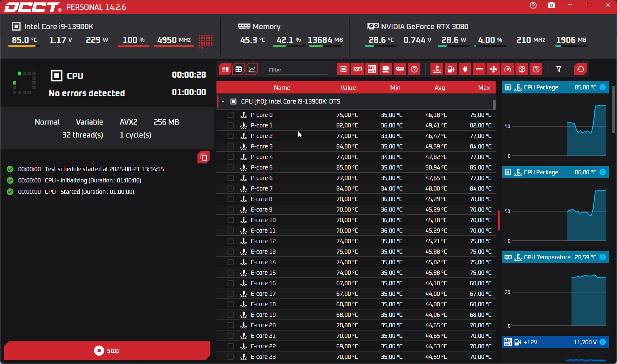
Task: Click the 256 MB memory setting
Action: tap(166, 122)
